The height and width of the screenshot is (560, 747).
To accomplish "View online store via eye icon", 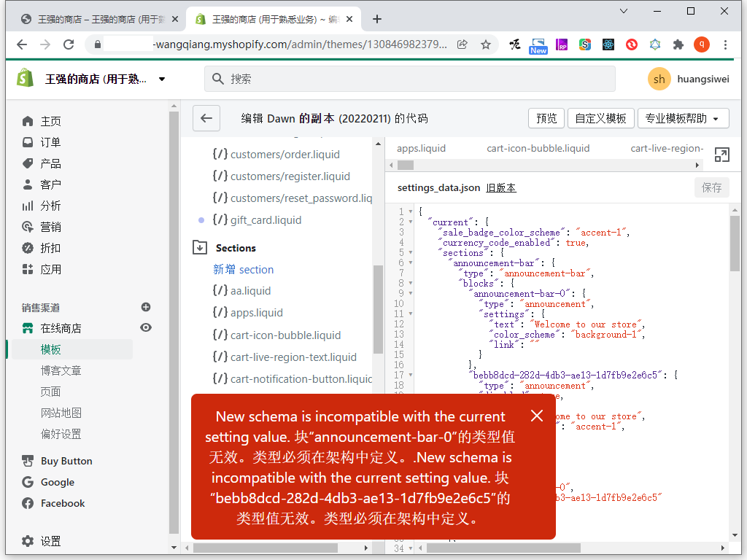I will (146, 328).
